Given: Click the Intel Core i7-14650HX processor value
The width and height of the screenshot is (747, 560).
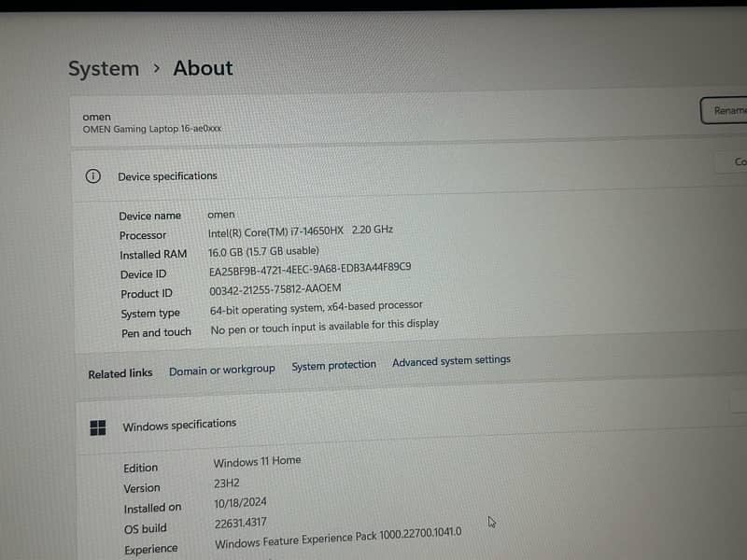Looking at the screenshot, I should (x=301, y=232).
